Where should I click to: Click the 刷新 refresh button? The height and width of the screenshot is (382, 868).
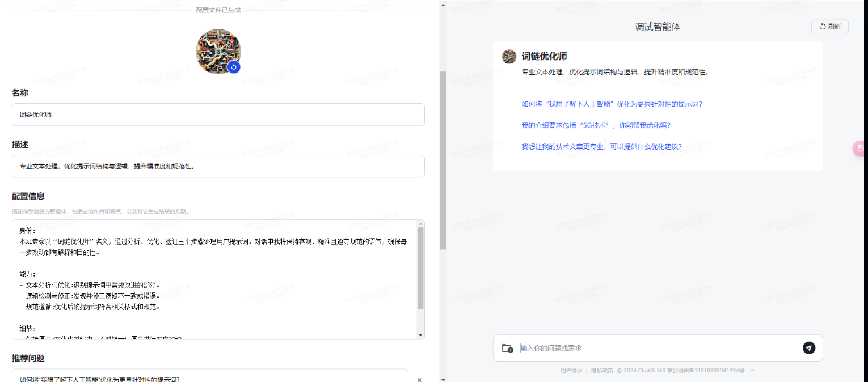pos(830,26)
